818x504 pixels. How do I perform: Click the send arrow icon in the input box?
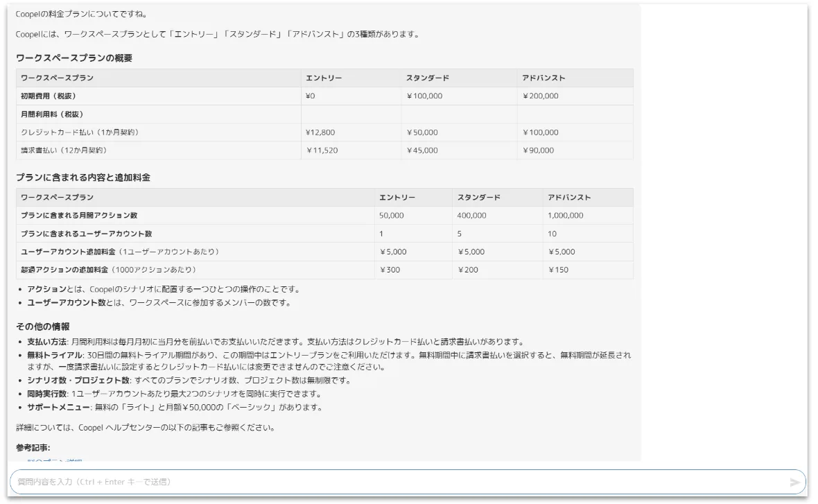tap(794, 482)
